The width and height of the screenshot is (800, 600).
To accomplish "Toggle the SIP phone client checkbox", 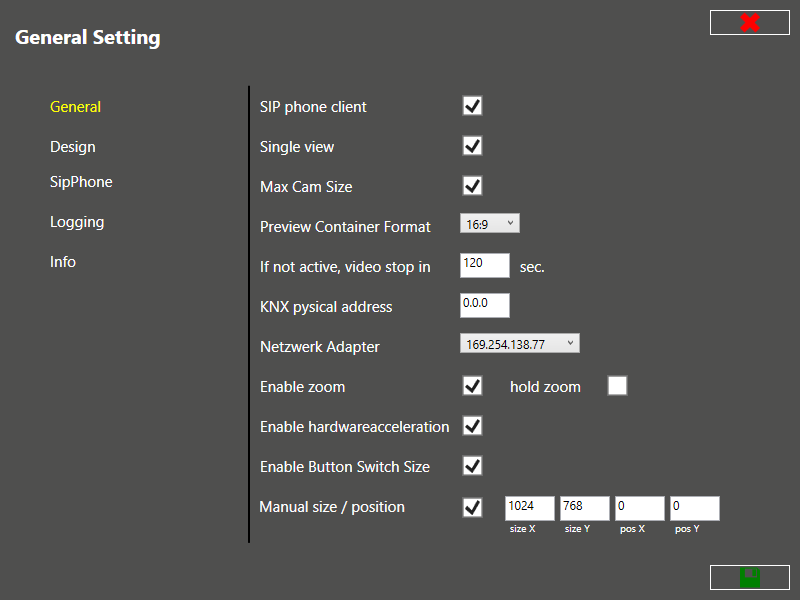I will click(x=472, y=106).
